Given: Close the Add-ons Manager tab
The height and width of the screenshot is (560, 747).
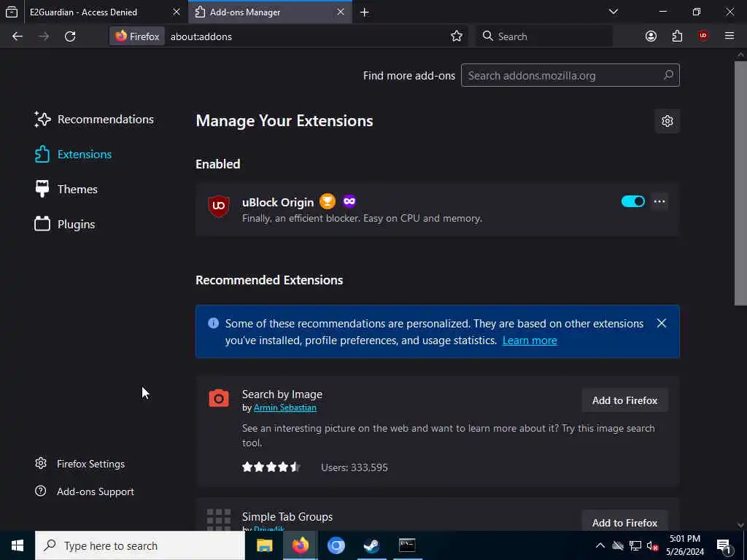Looking at the screenshot, I should coord(341,12).
